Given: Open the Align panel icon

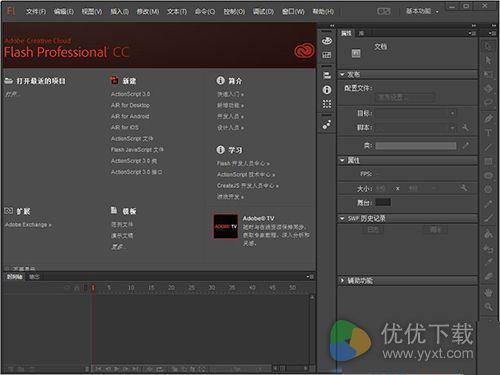Looking at the screenshot, I should (327, 75).
